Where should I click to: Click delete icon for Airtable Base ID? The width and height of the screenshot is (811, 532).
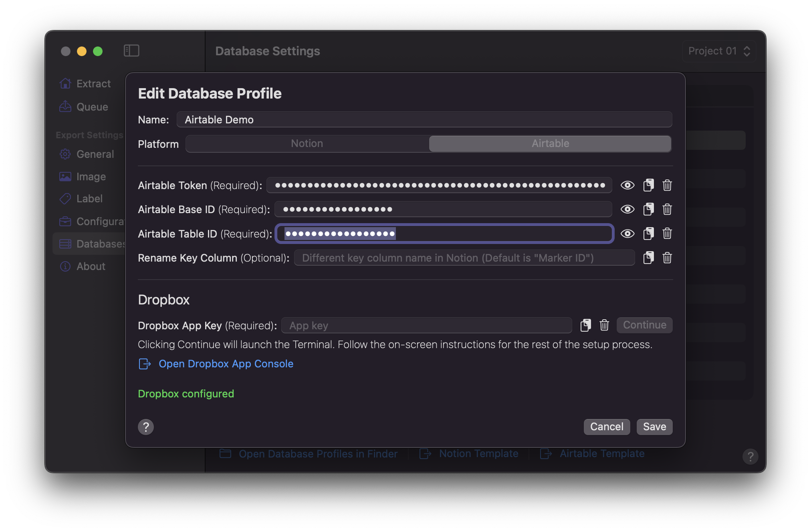pyautogui.click(x=667, y=209)
